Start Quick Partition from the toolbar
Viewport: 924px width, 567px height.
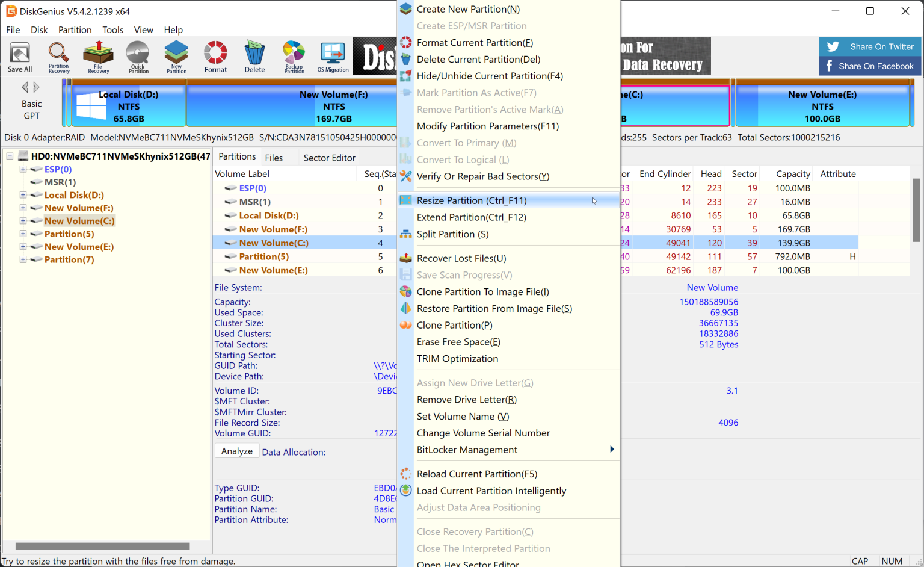point(137,56)
